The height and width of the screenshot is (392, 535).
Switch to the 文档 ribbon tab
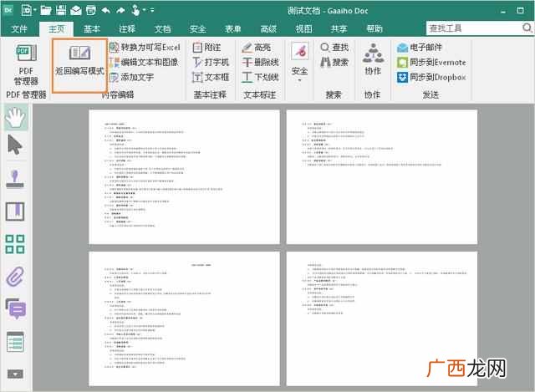point(162,29)
